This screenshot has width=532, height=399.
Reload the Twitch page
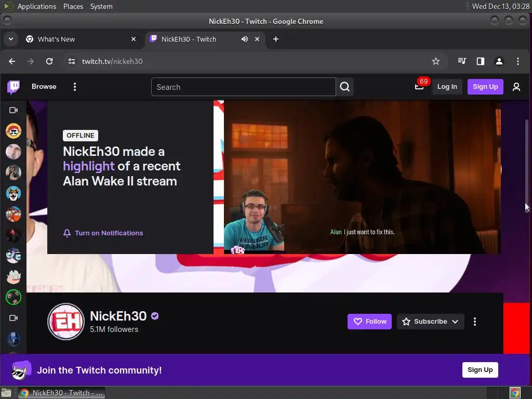49,61
